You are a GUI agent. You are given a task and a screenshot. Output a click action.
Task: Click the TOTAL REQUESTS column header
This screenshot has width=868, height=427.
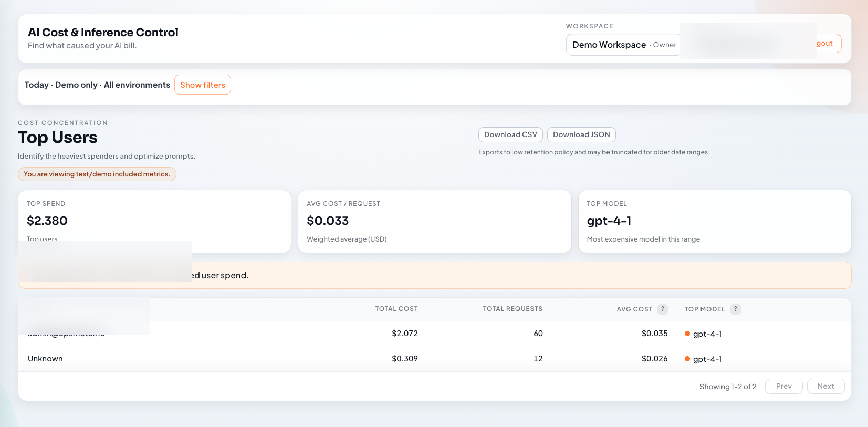click(513, 309)
